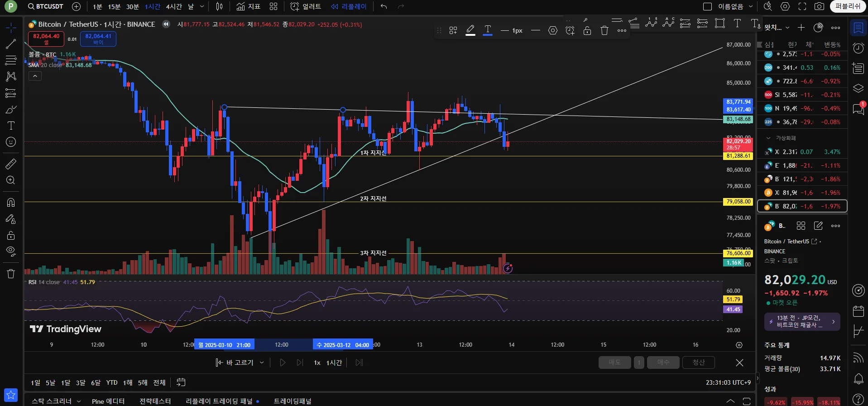Open the emoji icons tool
The image size is (868, 406).
11,142
